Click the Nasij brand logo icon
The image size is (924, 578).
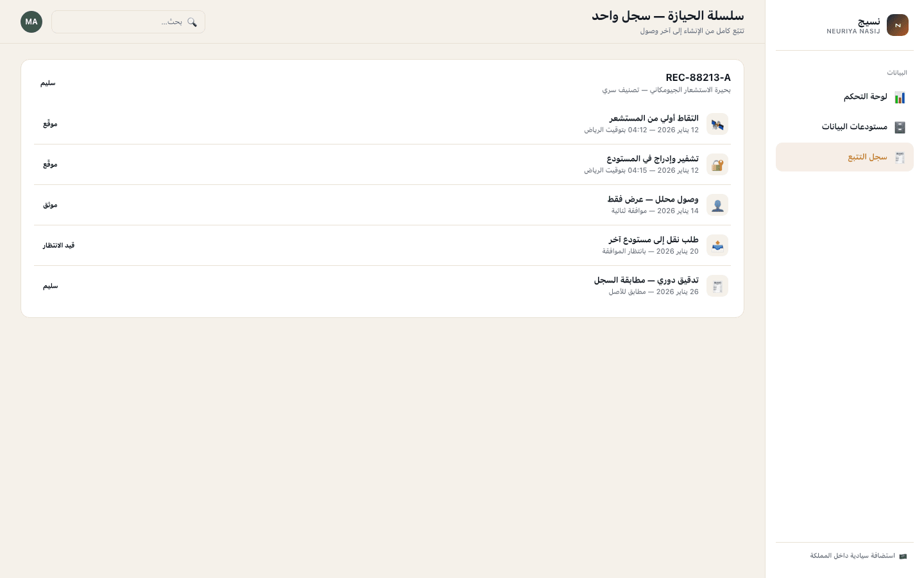click(897, 25)
